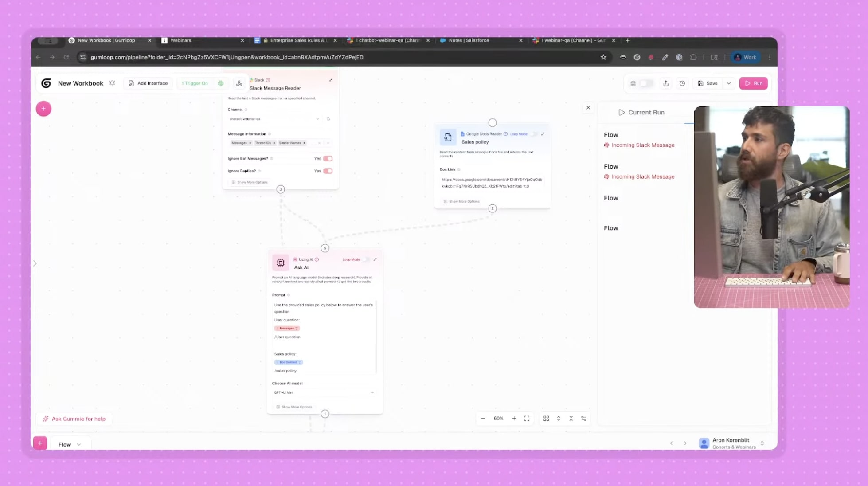Viewport: 868px width, 486px height.
Task: Bookmark page with the star icon
Action: (603, 57)
